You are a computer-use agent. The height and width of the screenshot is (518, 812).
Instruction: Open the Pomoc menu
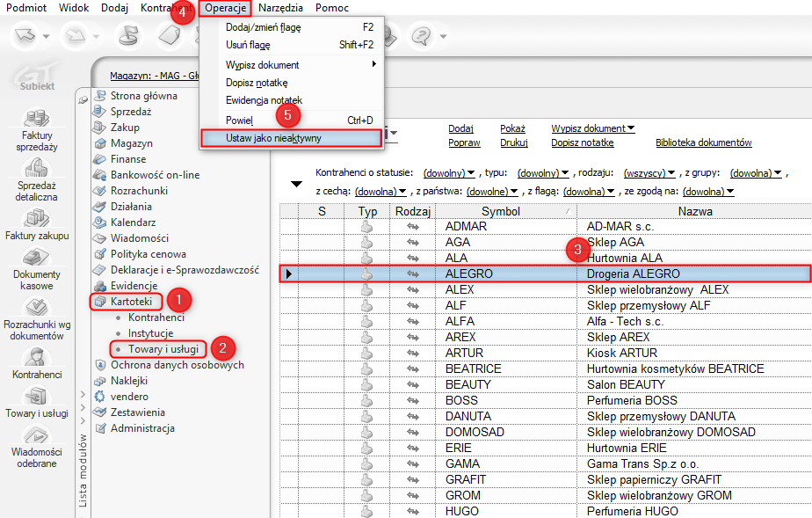click(x=332, y=8)
